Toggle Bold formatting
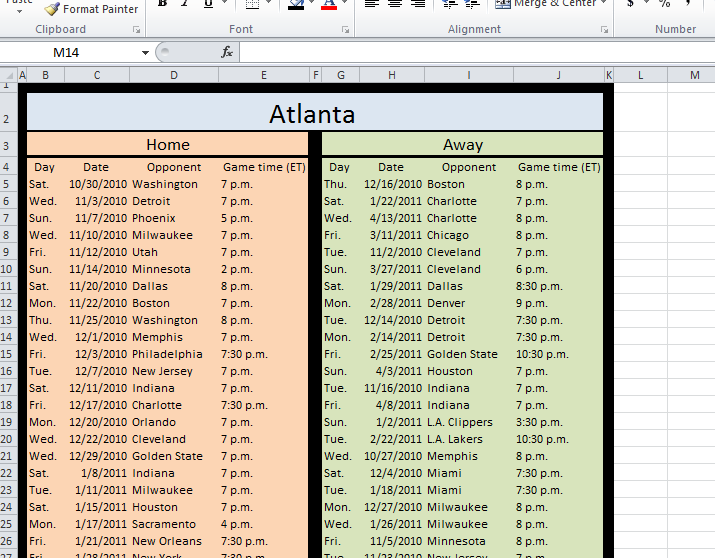This screenshot has height=558, width=715. [x=162, y=4]
